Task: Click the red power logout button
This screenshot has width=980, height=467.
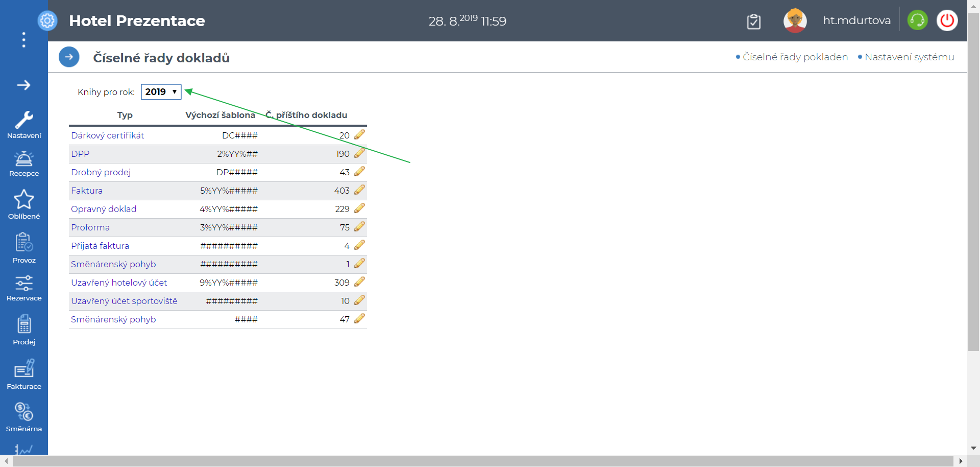Action: [x=947, y=20]
